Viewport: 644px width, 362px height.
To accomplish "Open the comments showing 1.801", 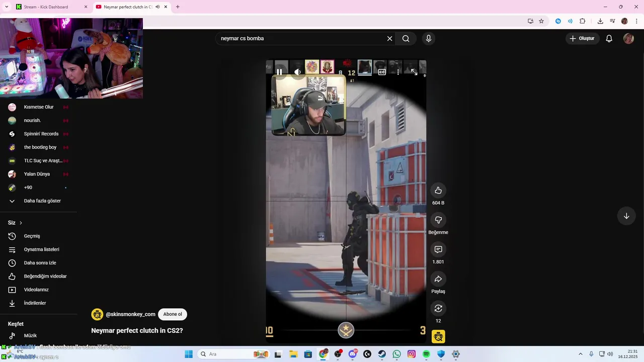I will [x=438, y=249].
